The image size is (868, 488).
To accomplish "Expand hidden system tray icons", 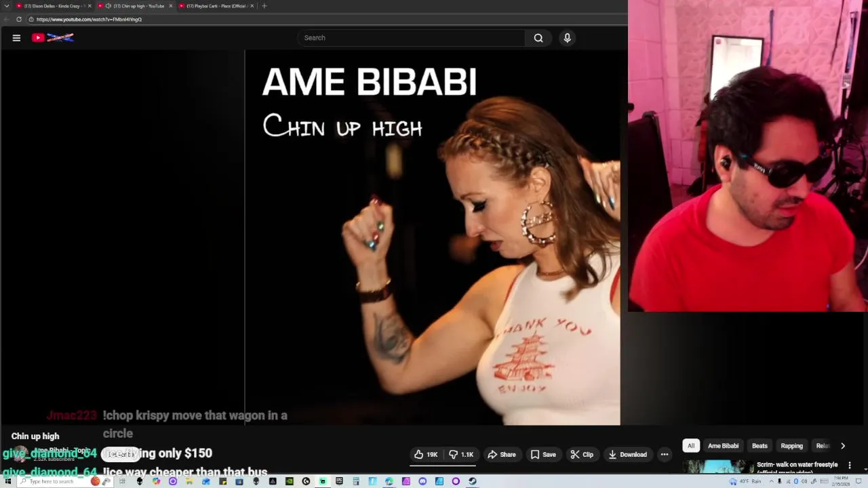I will [x=772, y=481].
